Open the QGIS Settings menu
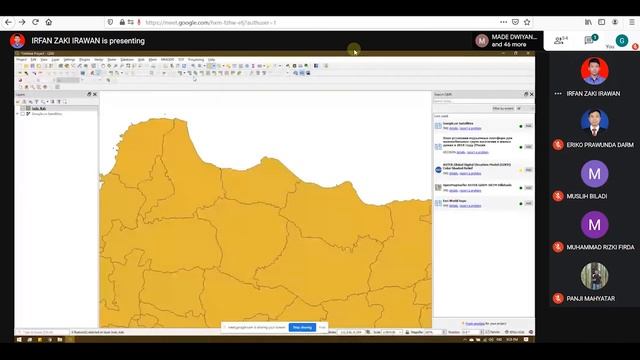 (x=69, y=60)
